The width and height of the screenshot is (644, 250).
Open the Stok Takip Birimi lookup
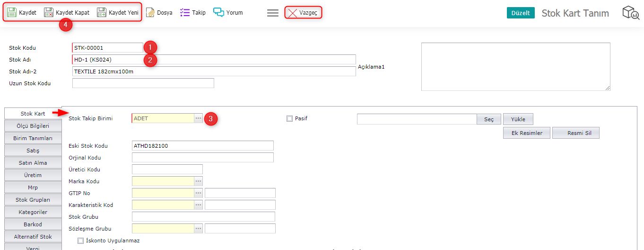point(199,118)
